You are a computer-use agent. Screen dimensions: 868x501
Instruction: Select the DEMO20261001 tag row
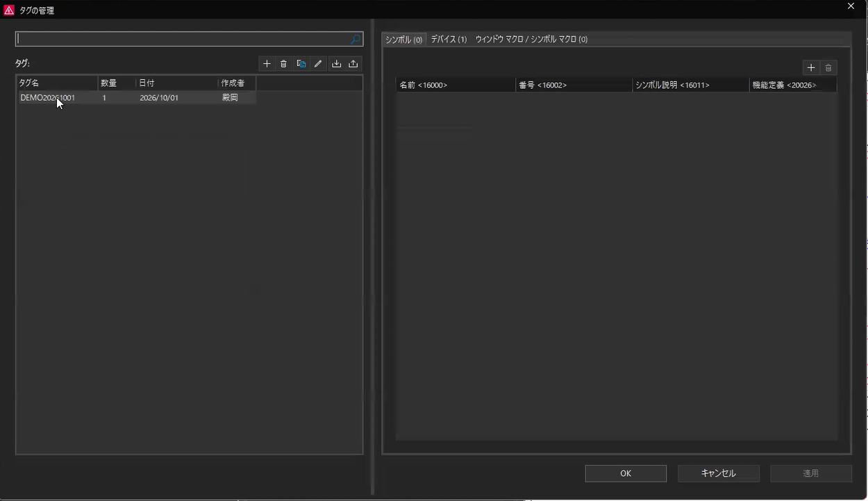pyautogui.click(x=136, y=98)
